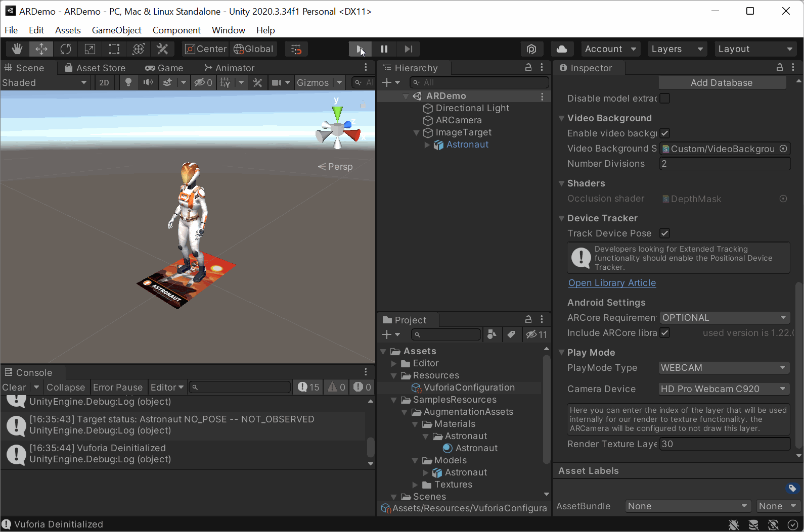This screenshot has width=804, height=532.
Task: Toggle the Center pivot mode button
Action: click(x=206, y=49)
